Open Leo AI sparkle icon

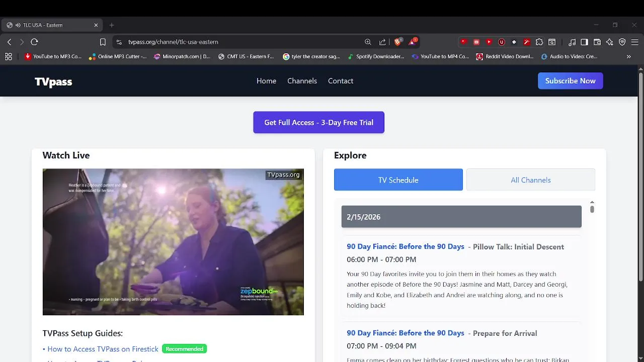pyautogui.click(x=610, y=42)
